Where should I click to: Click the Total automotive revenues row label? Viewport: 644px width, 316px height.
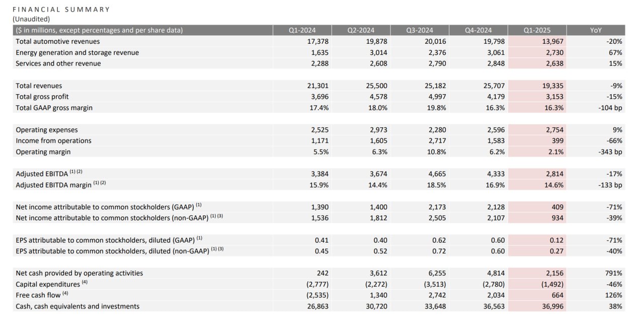(58, 41)
